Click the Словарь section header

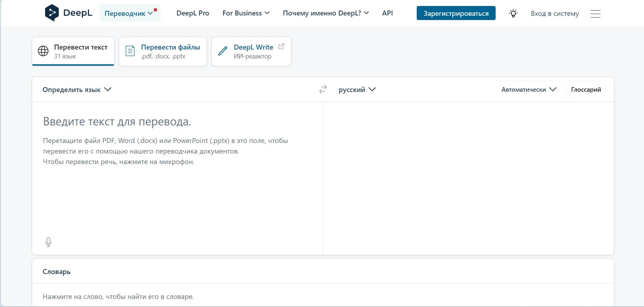point(56,272)
